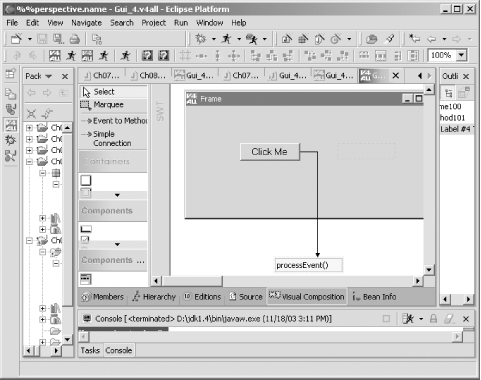Open the Debug dropdown arrow
The height and width of the screenshot is (380, 481).
[214, 39]
